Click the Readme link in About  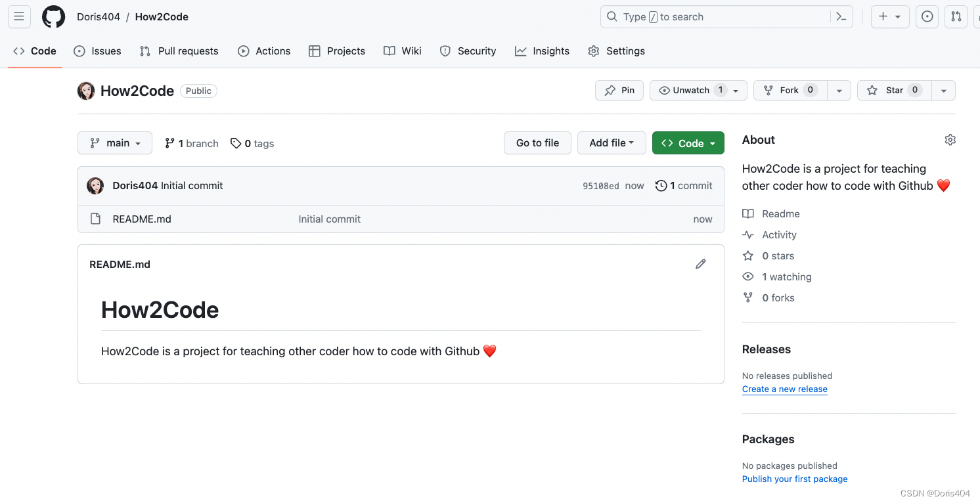click(x=771, y=214)
